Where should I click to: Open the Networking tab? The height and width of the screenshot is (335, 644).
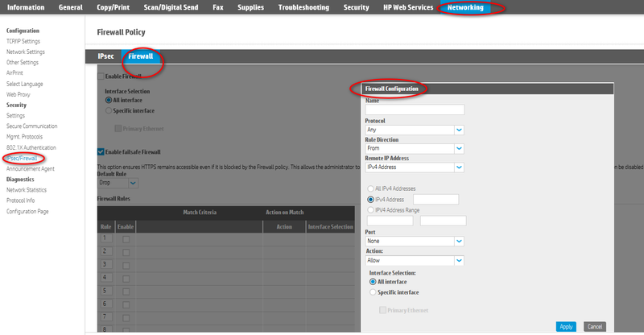(x=466, y=7)
